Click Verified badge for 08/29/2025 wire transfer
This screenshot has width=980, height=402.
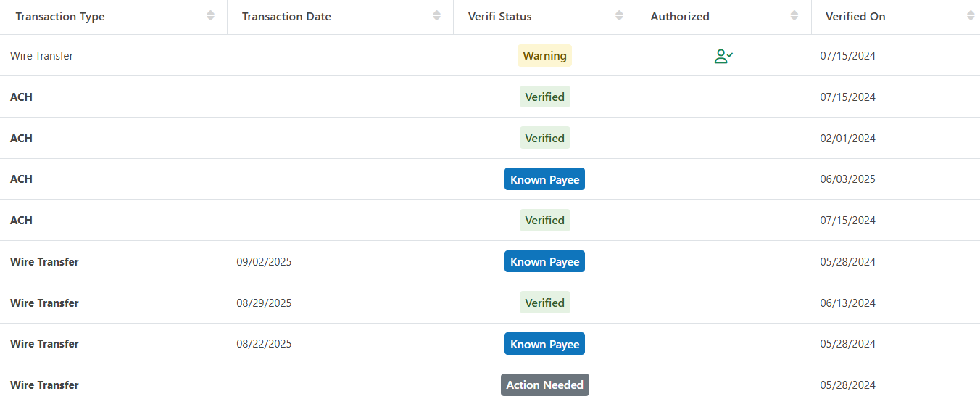pyautogui.click(x=544, y=303)
